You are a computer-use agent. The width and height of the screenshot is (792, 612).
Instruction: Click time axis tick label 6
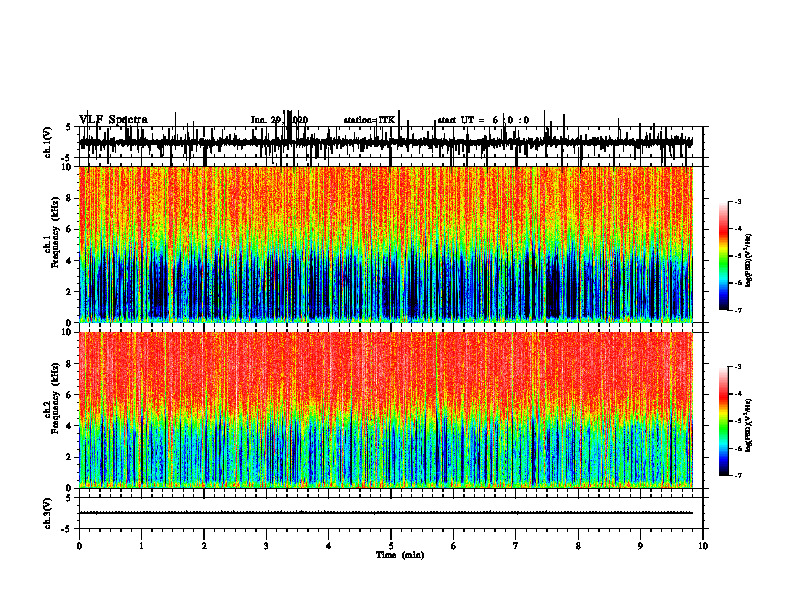454,546
